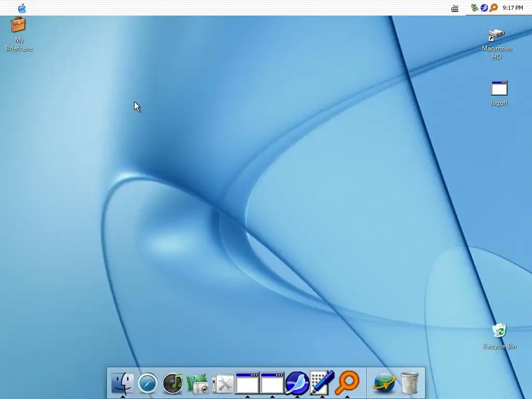
Task: Launch the Safari compass dock icon
Action: click(x=148, y=383)
